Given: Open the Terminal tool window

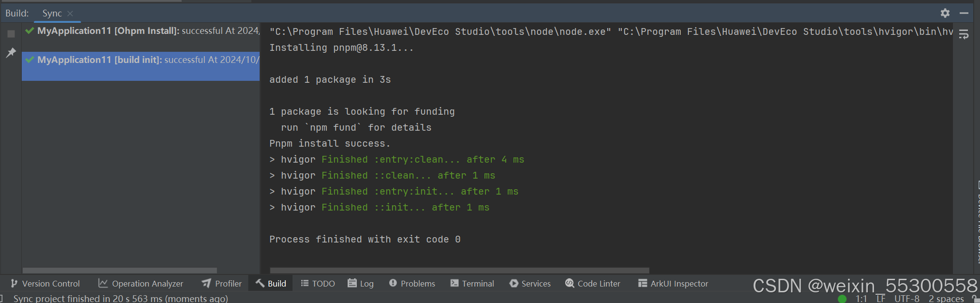Looking at the screenshot, I should click(x=472, y=284).
